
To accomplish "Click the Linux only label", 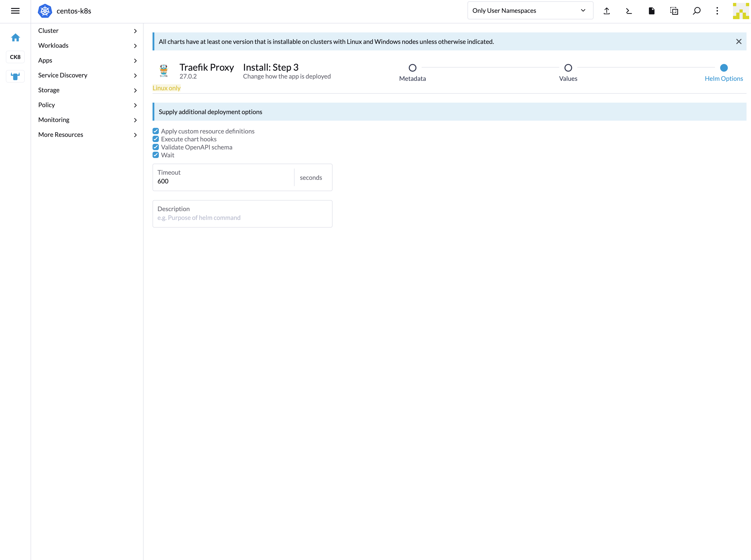I will click(x=166, y=88).
